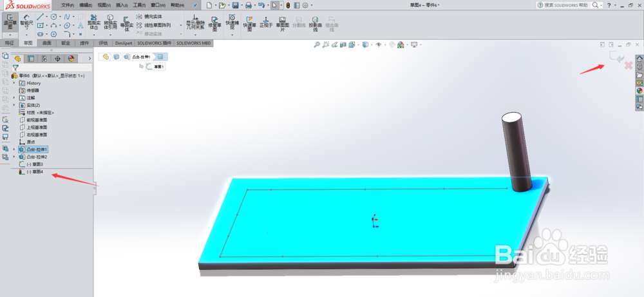Click Linear Sketch Pattern (线性草图阵列)
Viewport: 644px width, 297px height.
point(153,25)
